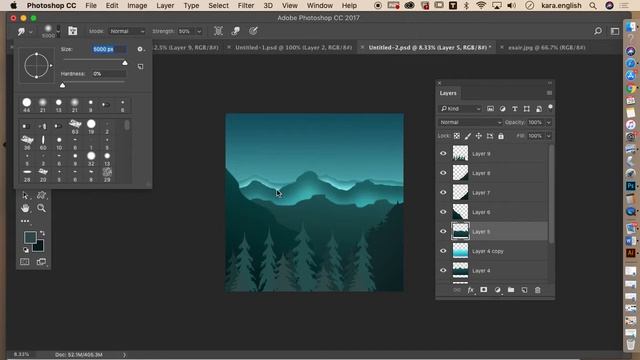640x360 pixels.
Task: Toggle lock transparent pixels
Action: click(x=457, y=136)
